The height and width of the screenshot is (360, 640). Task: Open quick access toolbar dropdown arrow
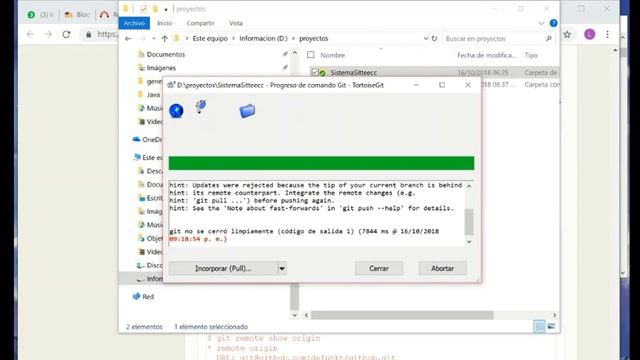tap(166, 9)
